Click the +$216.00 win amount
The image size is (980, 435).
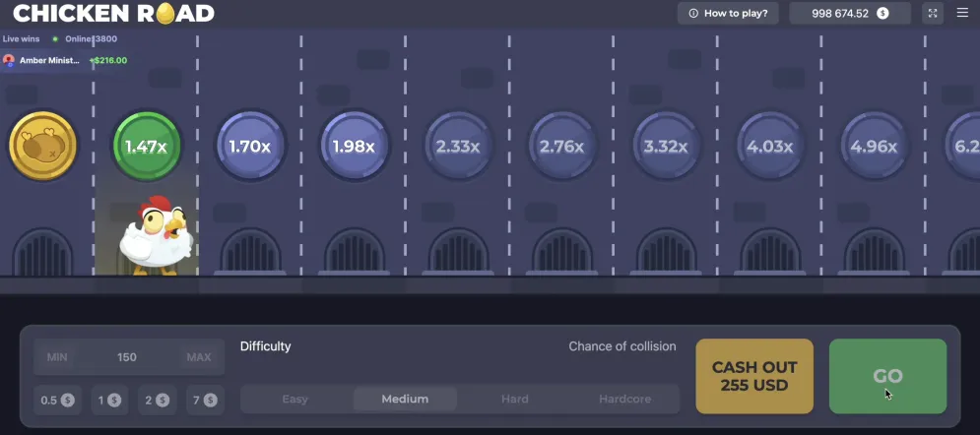click(108, 61)
